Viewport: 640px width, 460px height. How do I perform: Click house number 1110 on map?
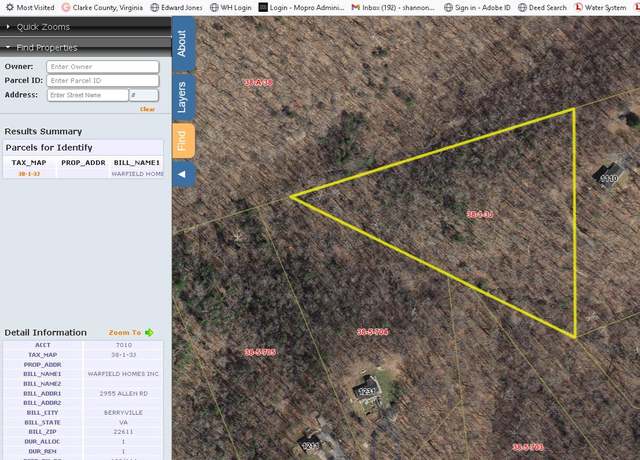tap(608, 179)
